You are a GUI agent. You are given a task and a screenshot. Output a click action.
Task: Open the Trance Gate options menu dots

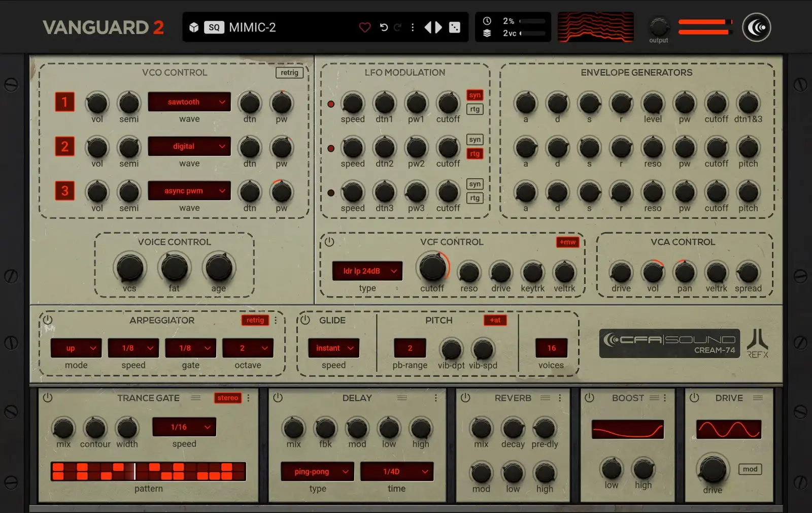(x=248, y=398)
